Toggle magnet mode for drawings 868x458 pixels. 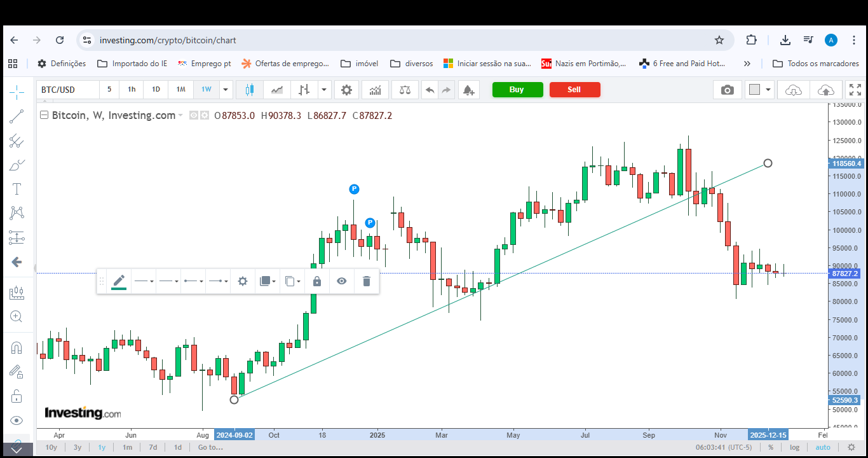coord(17,347)
